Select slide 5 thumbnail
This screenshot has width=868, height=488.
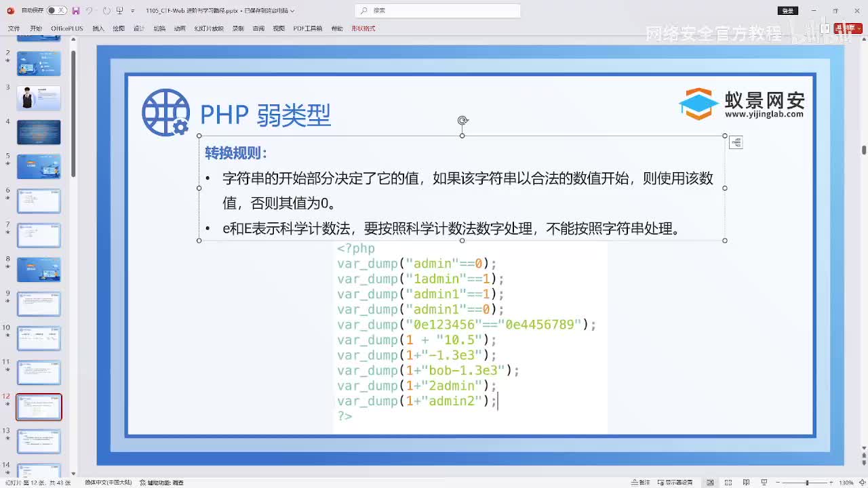pyautogui.click(x=39, y=167)
